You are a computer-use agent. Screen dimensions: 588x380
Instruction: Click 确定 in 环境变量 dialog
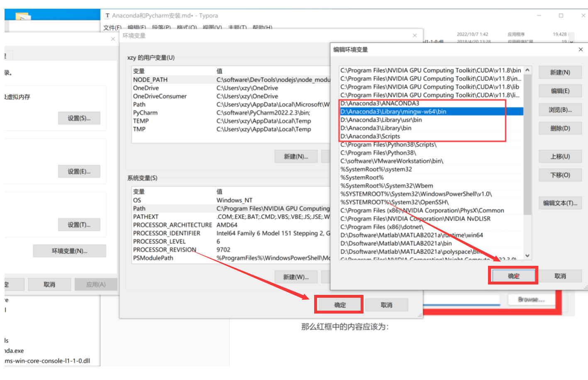[340, 305]
